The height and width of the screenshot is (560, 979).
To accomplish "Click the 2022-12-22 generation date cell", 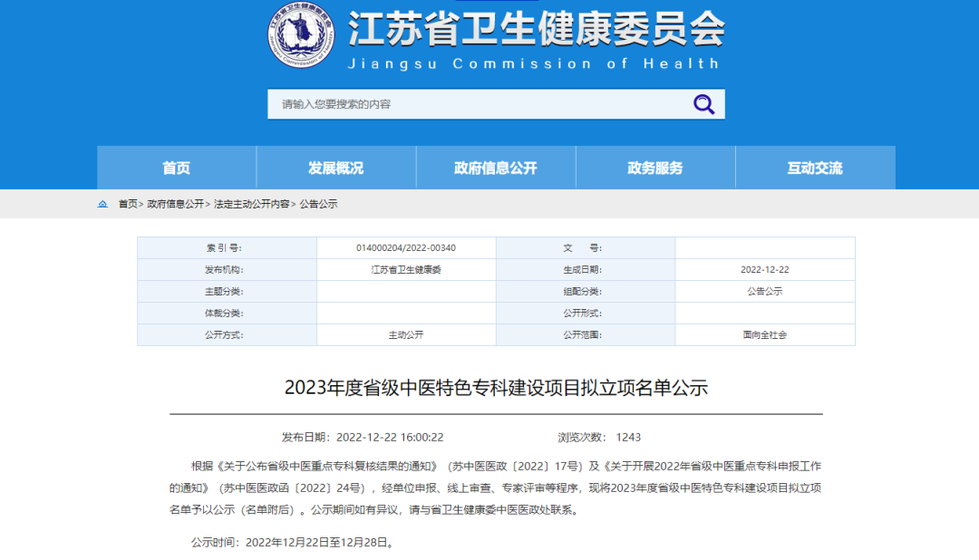I will click(765, 270).
